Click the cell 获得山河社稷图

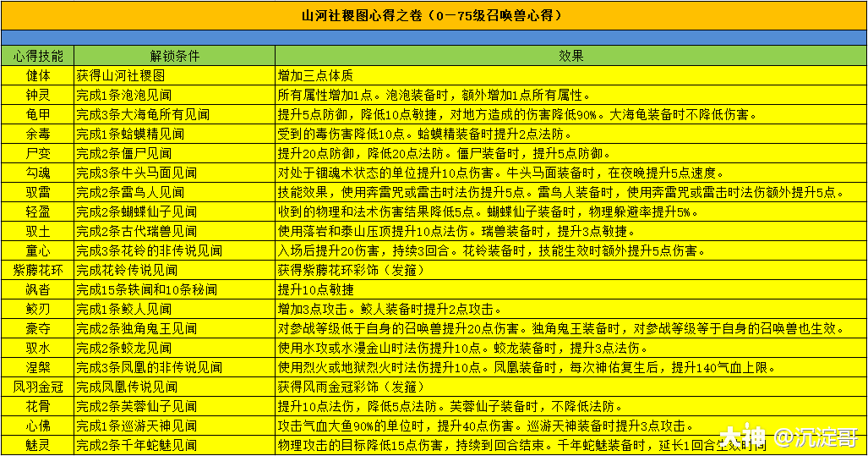click(174, 75)
